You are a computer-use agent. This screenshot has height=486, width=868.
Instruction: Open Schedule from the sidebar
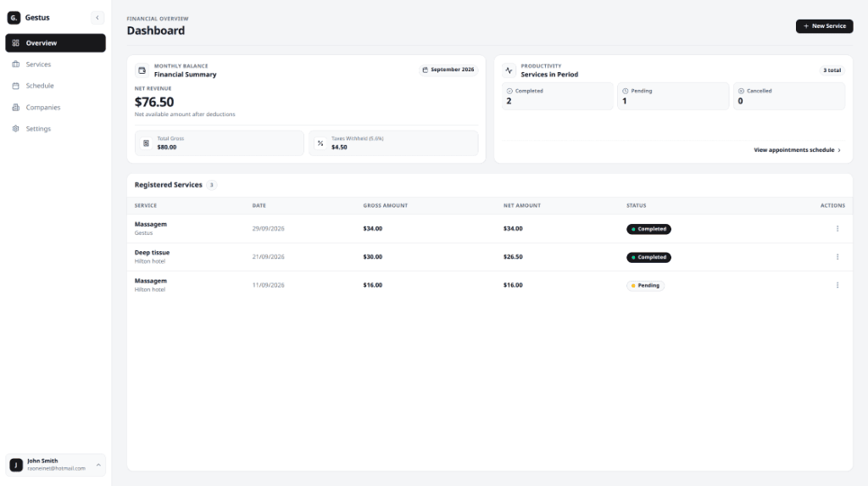[55, 86]
